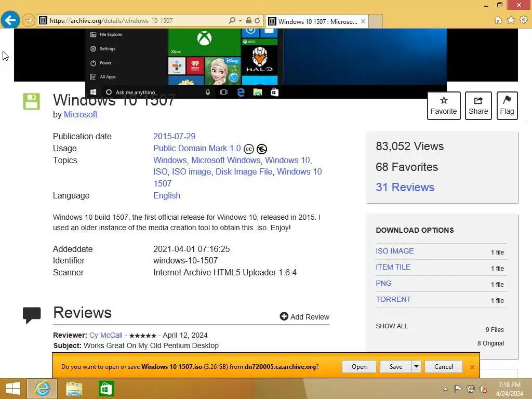Click the green floppy software icon
Screen dimensions: 532x399
click(x=32, y=101)
